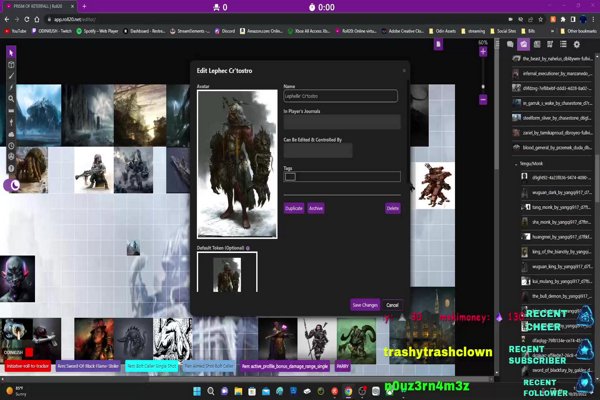Open the page toolbar icon
Viewport: 600px width, 400px height.
[x=438, y=44]
